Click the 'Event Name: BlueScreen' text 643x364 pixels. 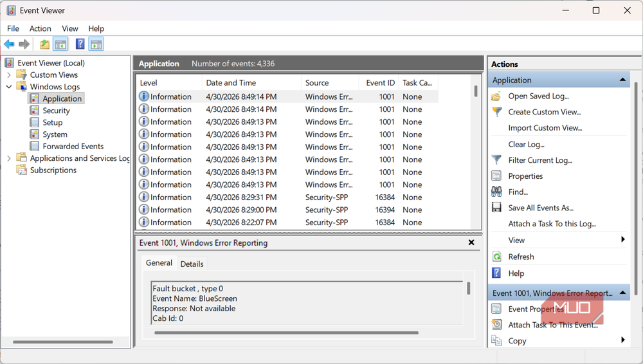195,299
